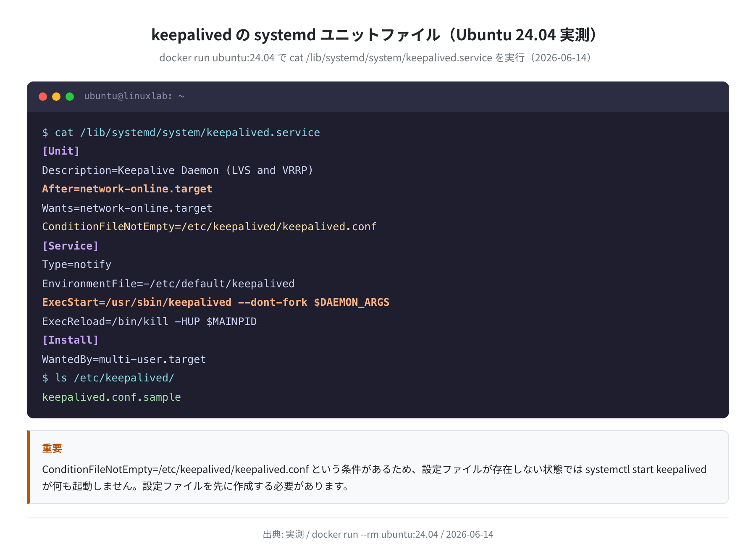Click the ConditionFileNotEmpty line in the terminal
Screen dimensions: 756x557
[x=210, y=227]
